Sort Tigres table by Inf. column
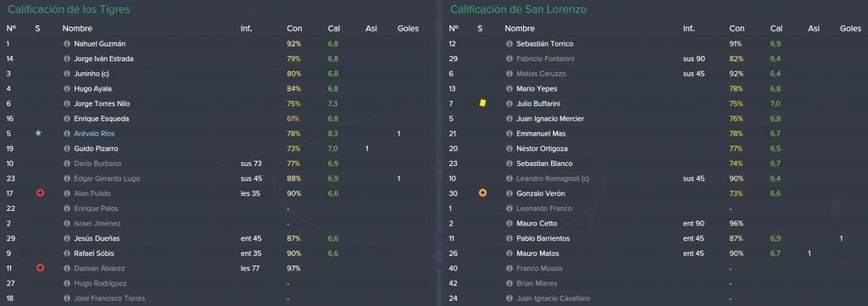The image size is (868, 306). (247, 28)
